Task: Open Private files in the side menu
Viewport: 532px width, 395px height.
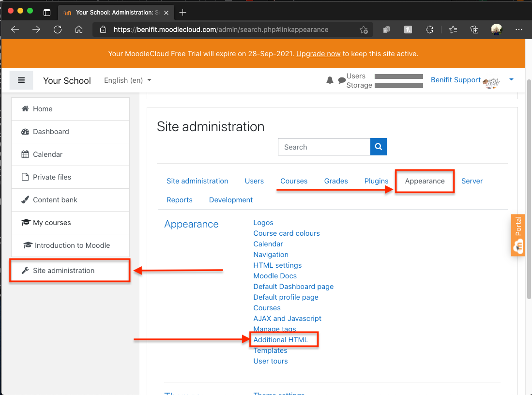Action: click(70, 177)
